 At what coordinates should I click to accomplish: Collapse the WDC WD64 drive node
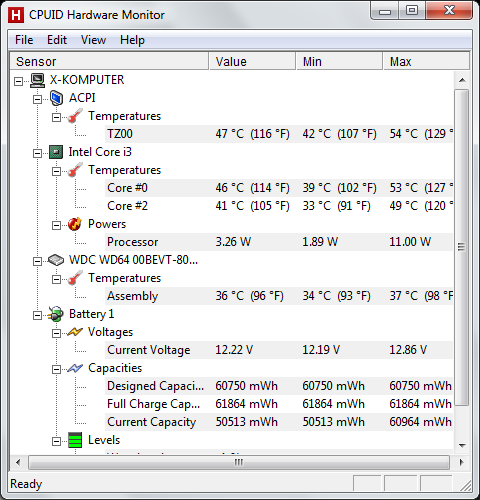38,261
